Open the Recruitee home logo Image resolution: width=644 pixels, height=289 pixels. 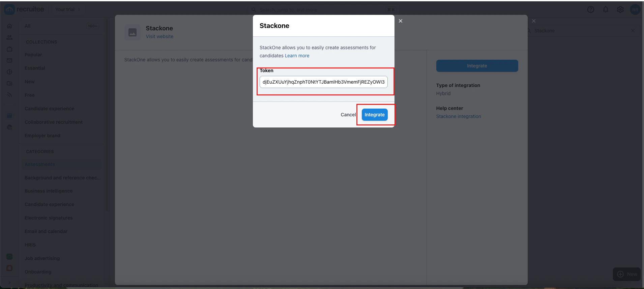tap(24, 9)
